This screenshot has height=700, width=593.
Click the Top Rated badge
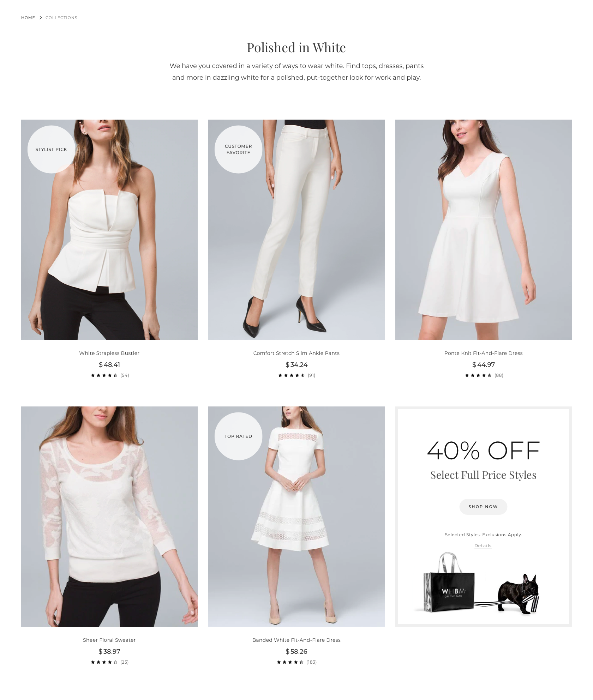[238, 436]
